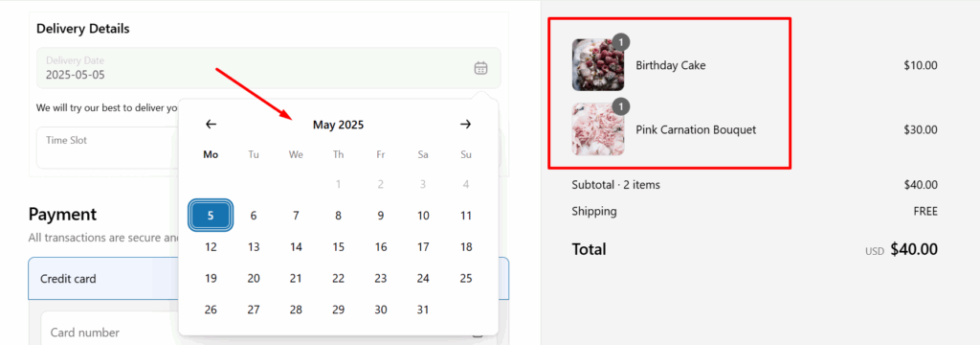Advance to next month with right arrow
This screenshot has width=980, height=345.
[x=466, y=125]
